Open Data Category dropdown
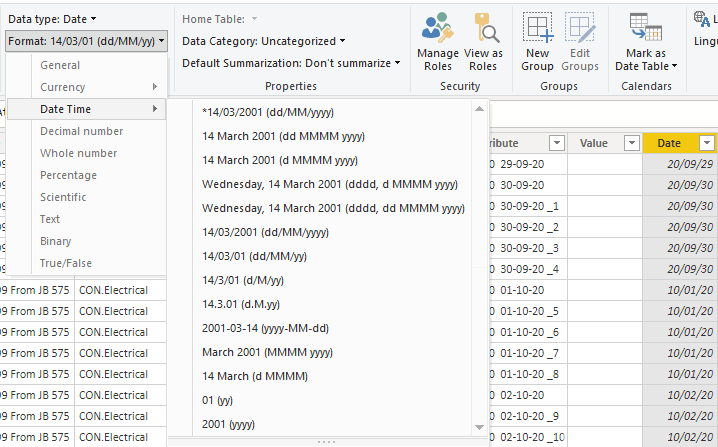 263,41
